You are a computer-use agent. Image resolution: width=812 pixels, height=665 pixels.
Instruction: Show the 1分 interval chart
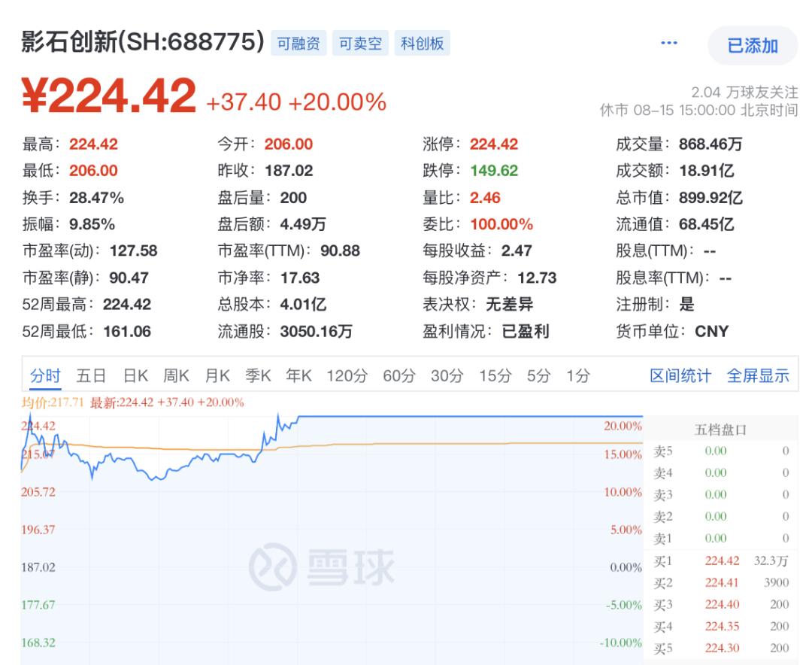point(578,375)
